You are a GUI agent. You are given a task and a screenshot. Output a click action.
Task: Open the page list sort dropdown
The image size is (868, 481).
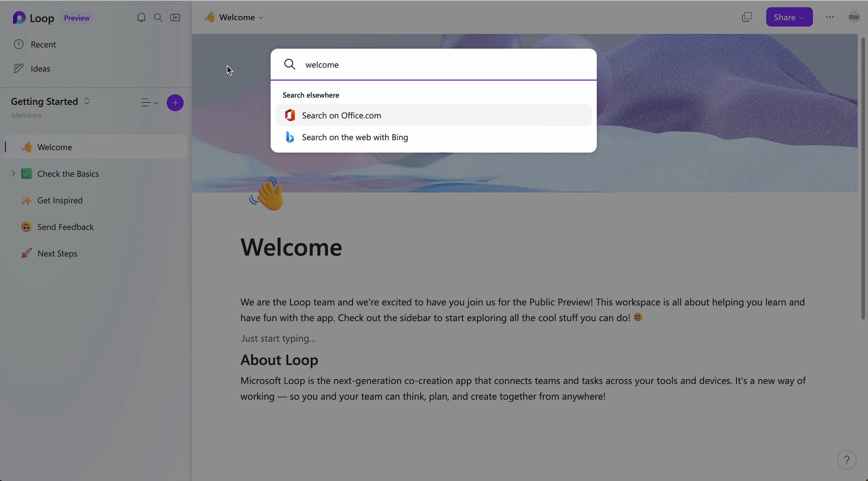[x=149, y=103]
